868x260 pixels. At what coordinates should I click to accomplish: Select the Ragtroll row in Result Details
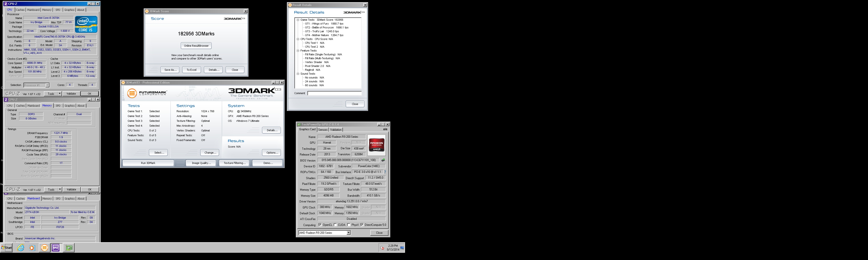(x=312, y=70)
